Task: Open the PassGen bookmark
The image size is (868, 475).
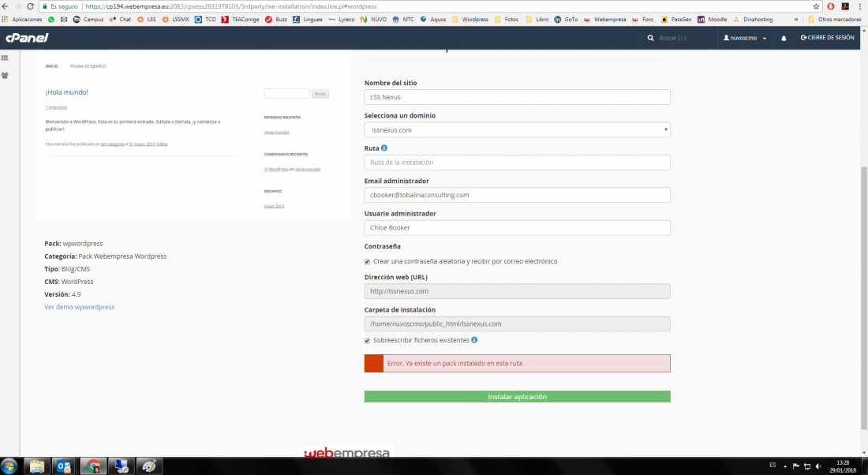Action: 676,20
